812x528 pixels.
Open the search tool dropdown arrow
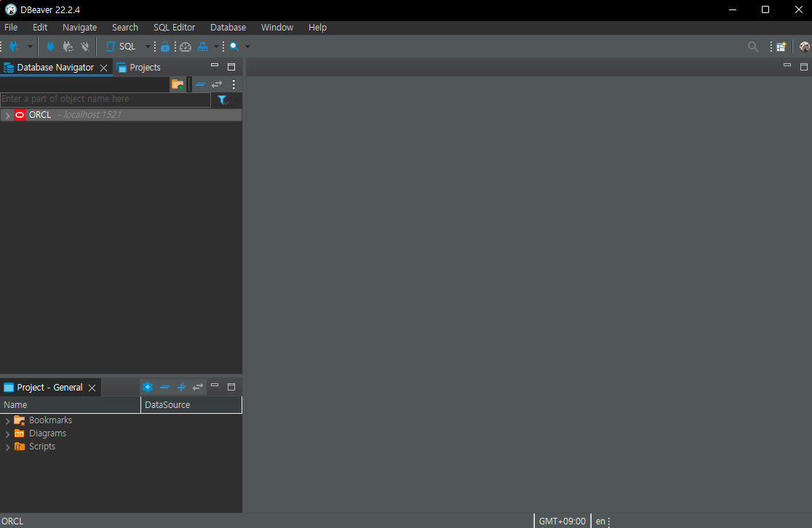coord(247,47)
